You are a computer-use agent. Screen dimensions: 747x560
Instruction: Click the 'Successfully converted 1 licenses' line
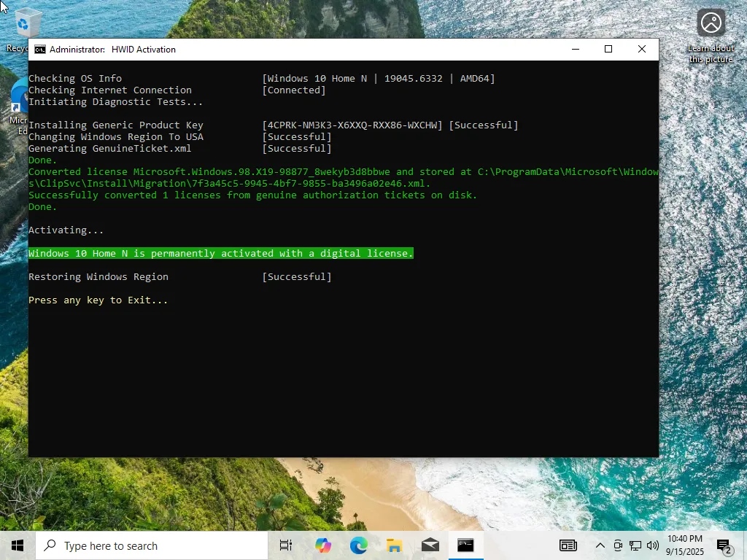pos(252,195)
